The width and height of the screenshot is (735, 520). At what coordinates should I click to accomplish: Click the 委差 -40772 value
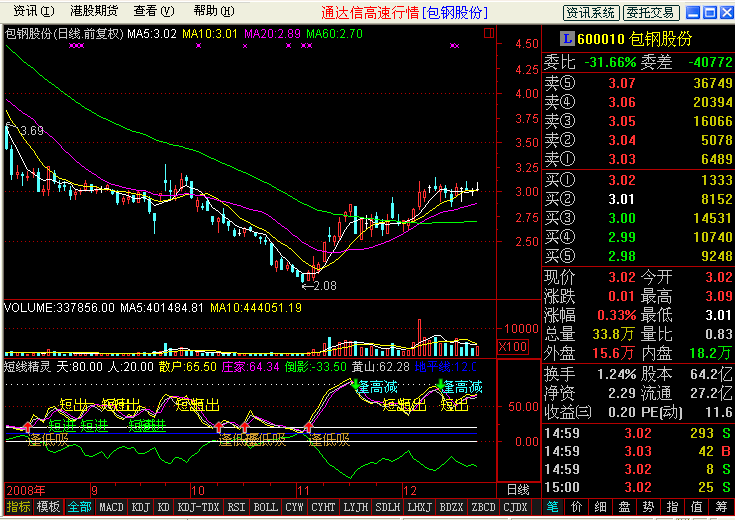[x=710, y=62]
